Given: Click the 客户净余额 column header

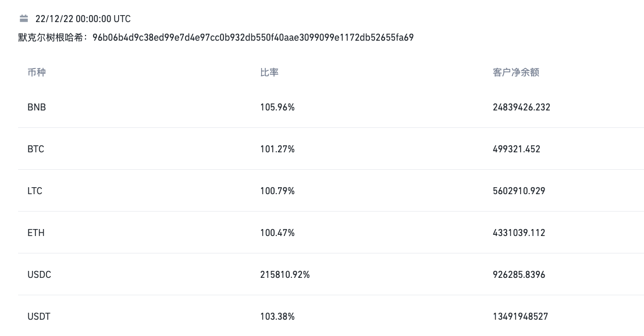Looking at the screenshot, I should (x=516, y=73).
